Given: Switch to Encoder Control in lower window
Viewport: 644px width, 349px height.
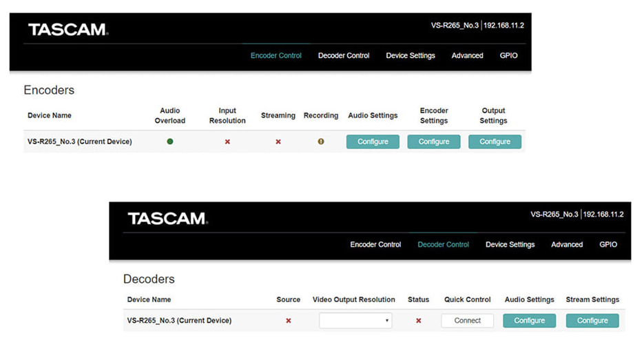Looking at the screenshot, I should pyautogui.click(x=375, y=245).
